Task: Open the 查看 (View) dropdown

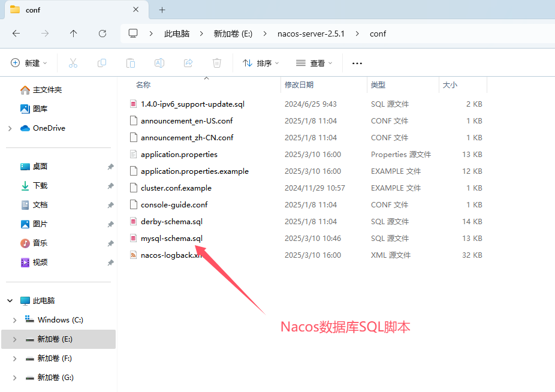Action: (314, 63)
